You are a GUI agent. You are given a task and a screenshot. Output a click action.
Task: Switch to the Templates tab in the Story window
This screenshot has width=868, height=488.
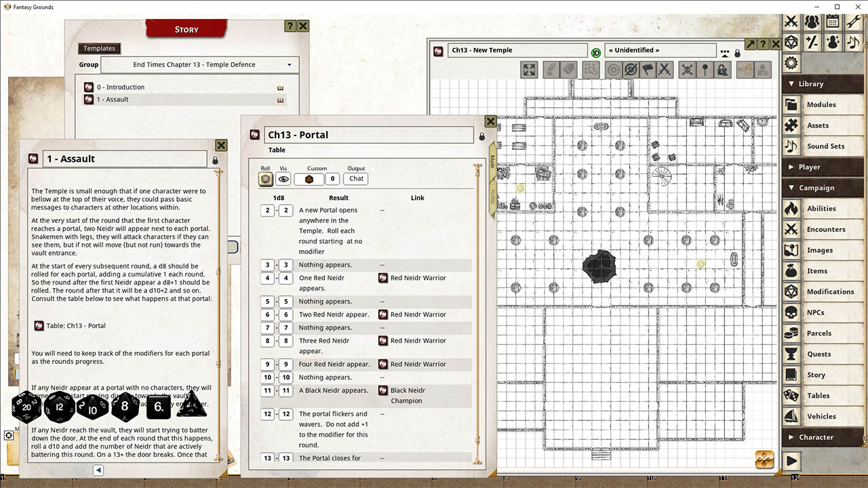click(99, 48)
